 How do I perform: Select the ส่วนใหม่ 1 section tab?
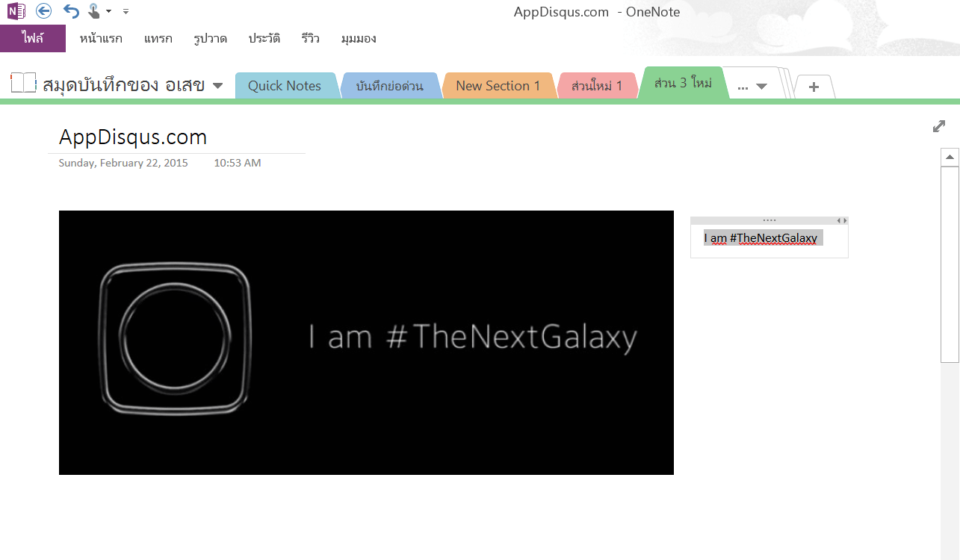(x=597, y=86)
